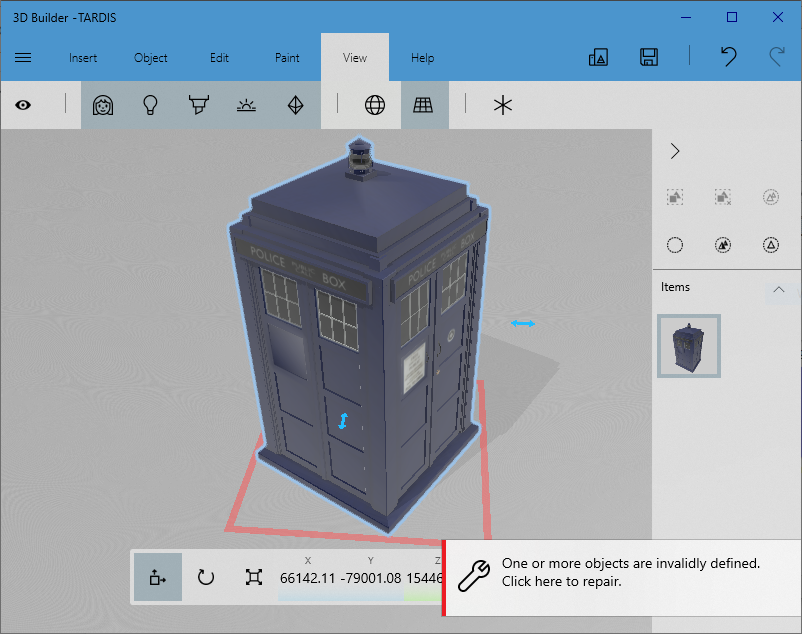Open the hamburger menu

[x=23, y=58]
